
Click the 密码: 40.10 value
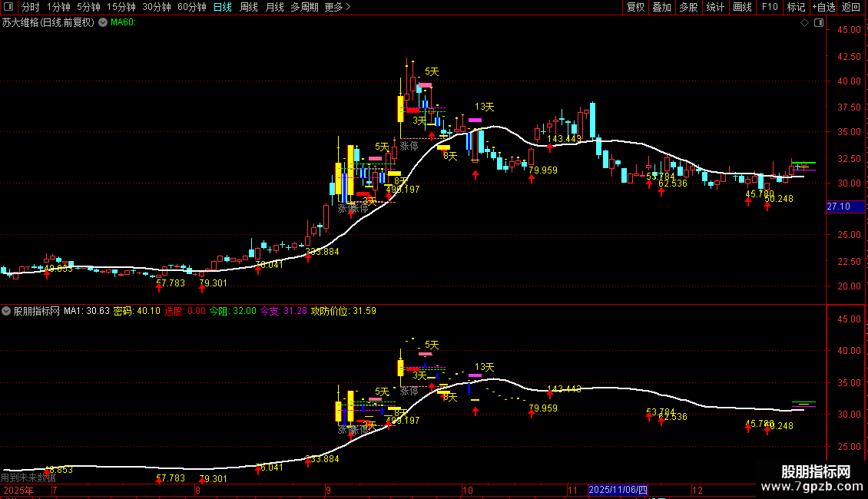tap(137, 312)
